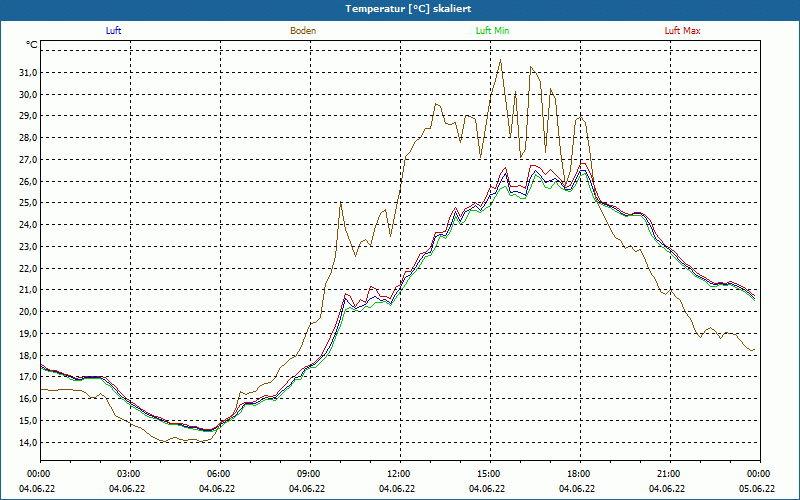Click the '31,0' y-axis value
Screen dimensions: 800x500
(28, 73)
